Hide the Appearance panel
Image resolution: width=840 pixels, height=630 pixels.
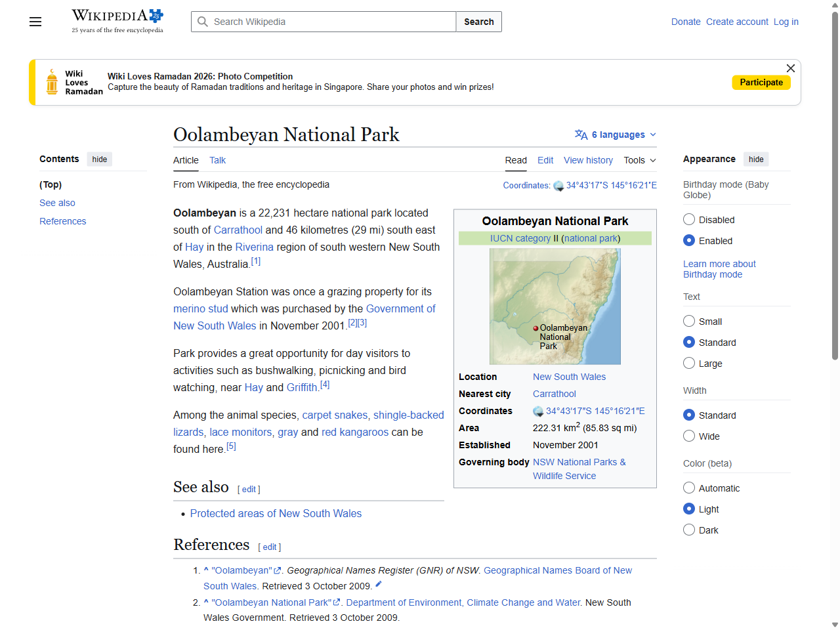pyautogui.click(x=755, y=159)
